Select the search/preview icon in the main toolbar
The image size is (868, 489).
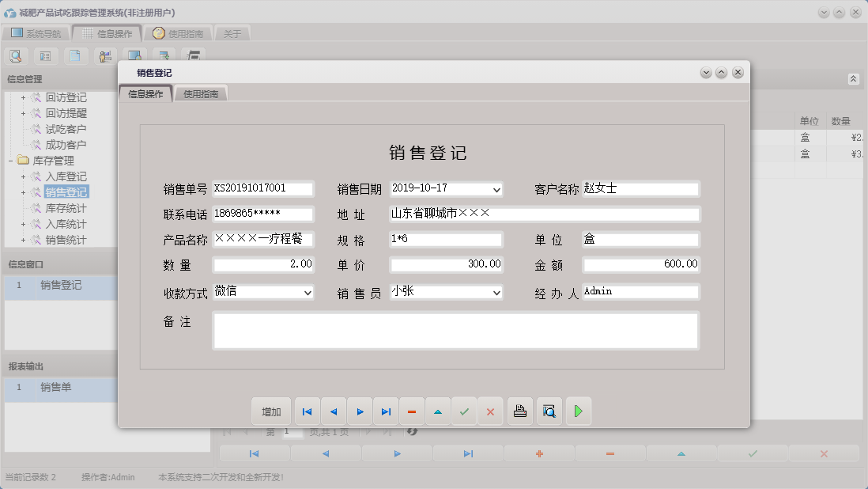[16, 55]
